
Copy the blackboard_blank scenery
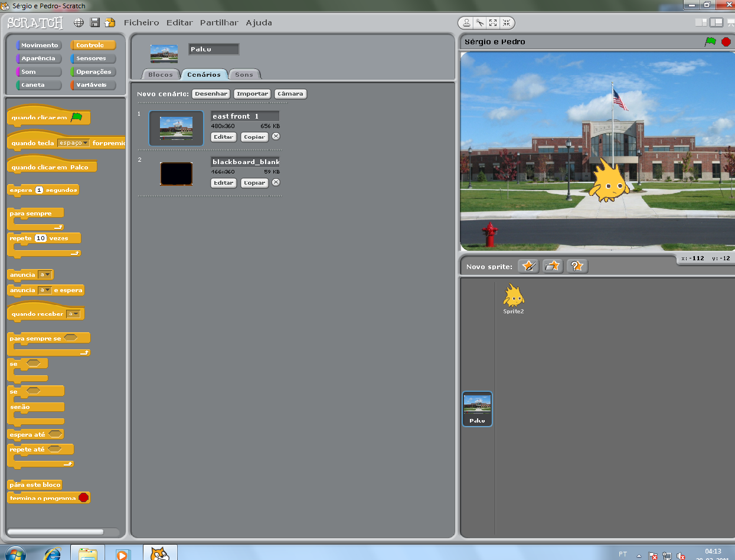254,183
